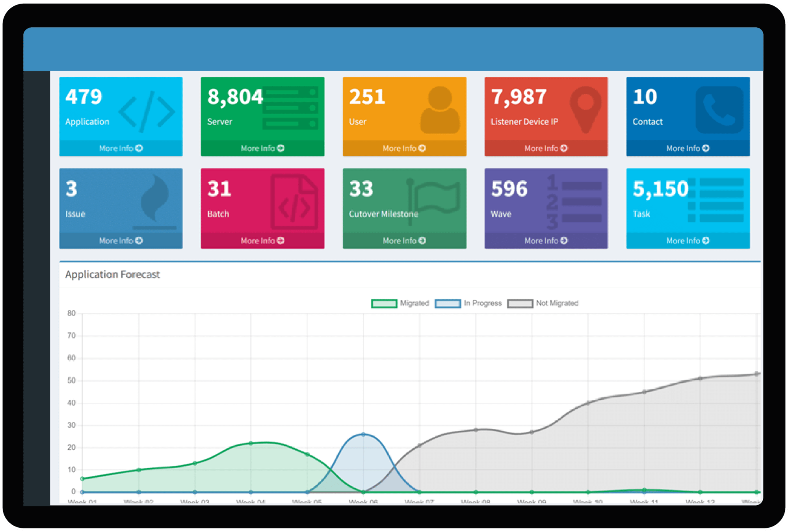Click the last Not Migrated data point
This screenshot has height=532, width=788.
pos(757,374)
